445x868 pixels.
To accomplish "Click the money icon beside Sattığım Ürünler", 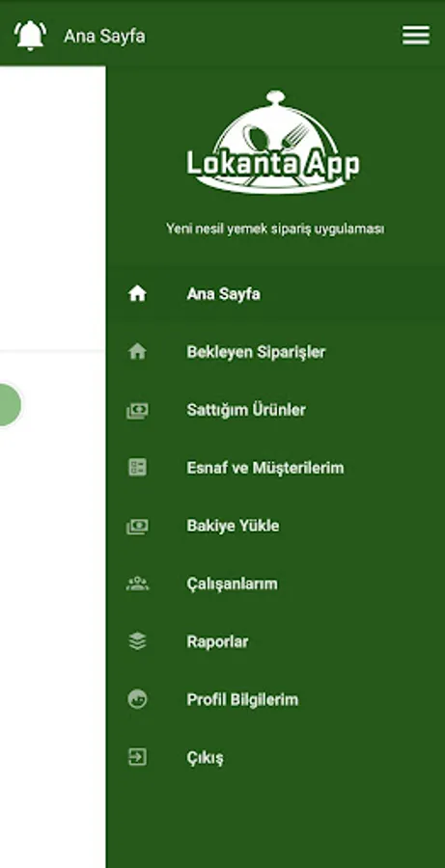I will tap(137, 410).
